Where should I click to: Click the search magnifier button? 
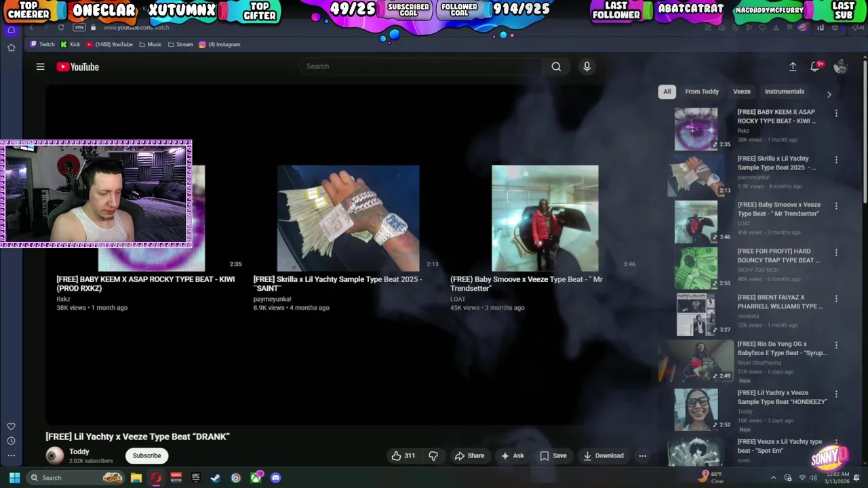coord(556,66)
